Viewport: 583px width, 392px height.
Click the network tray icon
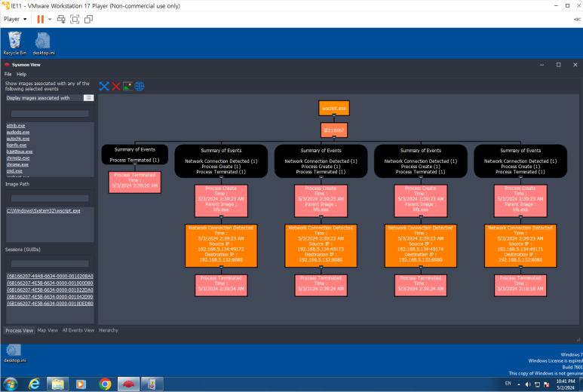(x=537, y=384)
